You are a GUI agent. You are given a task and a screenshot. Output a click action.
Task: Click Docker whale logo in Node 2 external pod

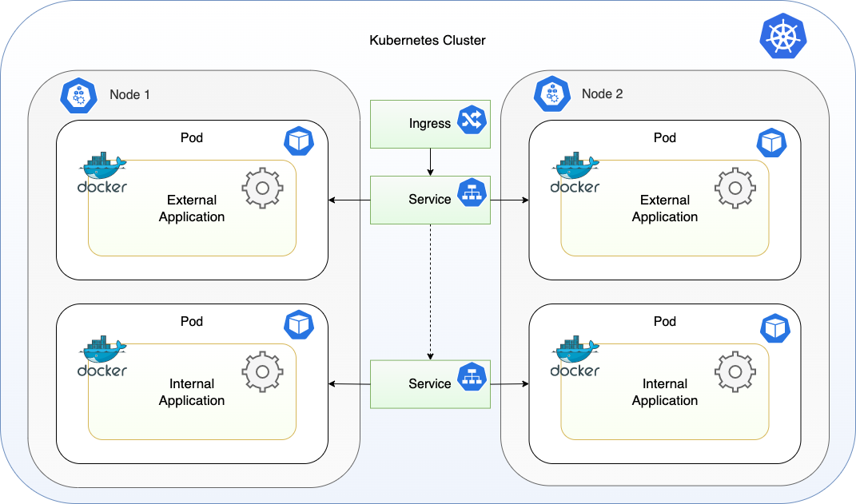(575, 173)
